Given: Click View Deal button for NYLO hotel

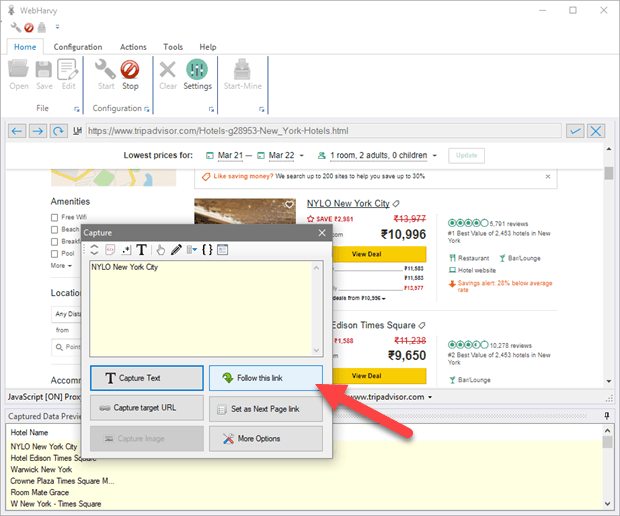Looking at the screenshot, I should [380, 254].
